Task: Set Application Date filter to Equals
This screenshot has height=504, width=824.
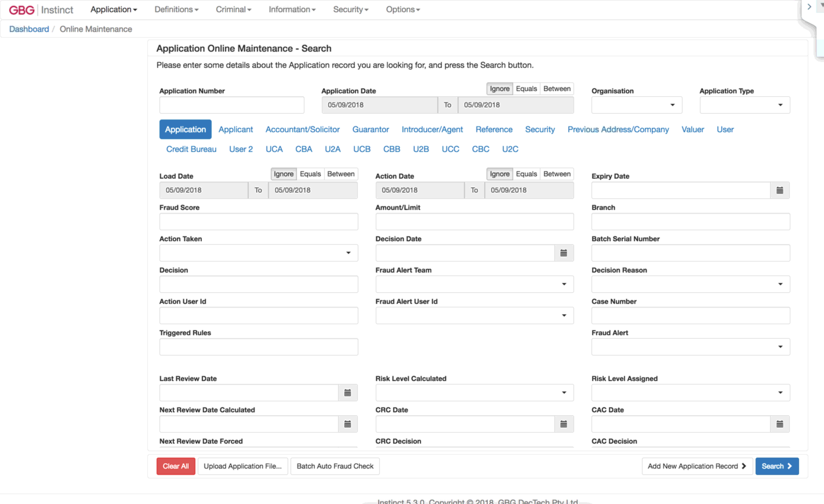Action: tap(526, 89)
